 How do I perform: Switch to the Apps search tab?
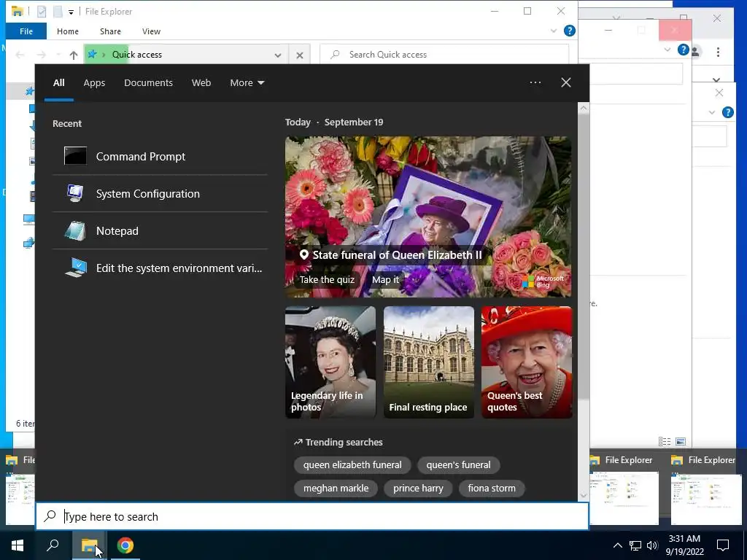94,83
